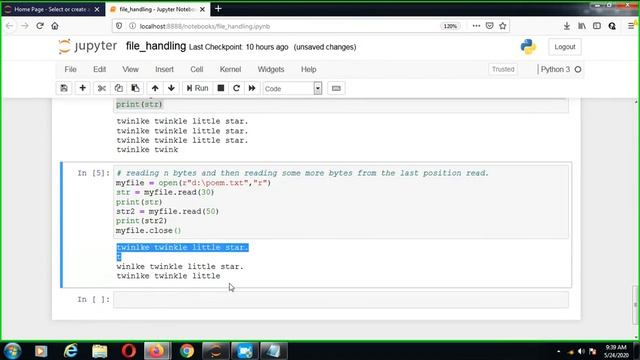Close the Home Page tab

pos(97,9)
